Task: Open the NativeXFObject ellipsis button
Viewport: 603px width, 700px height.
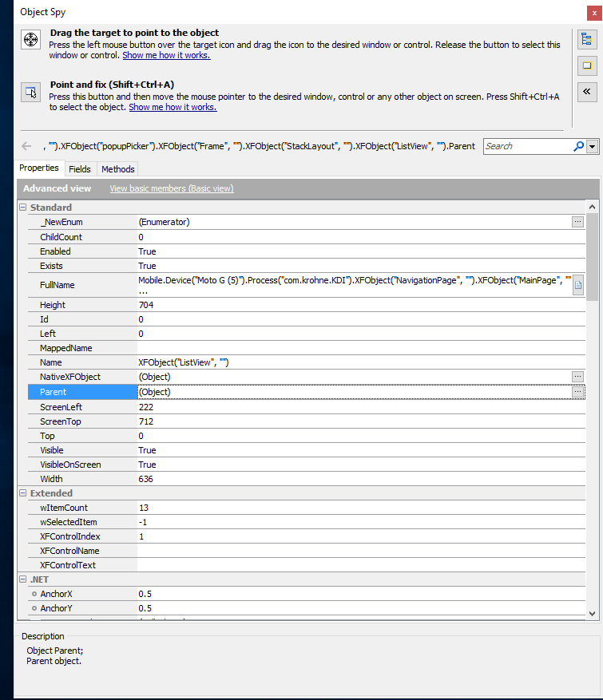Action: click(x=578, y=377)
